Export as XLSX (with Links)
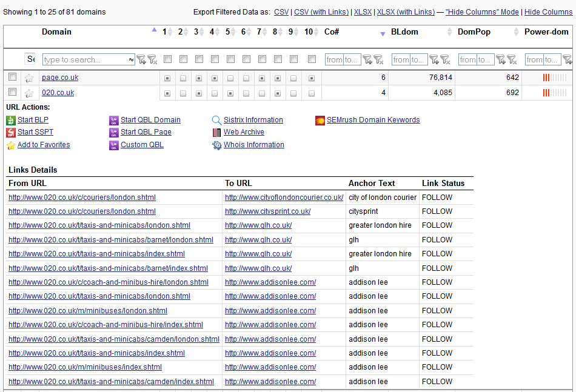 (x=406, y=12)
